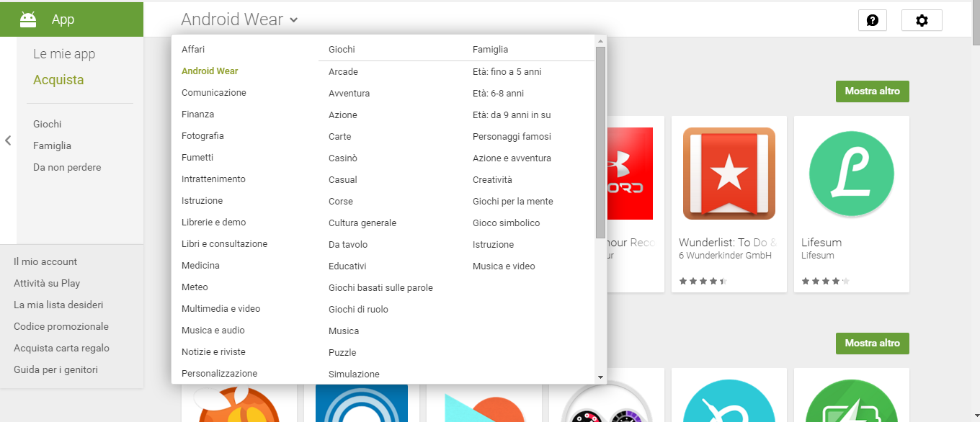Open Istruzione in the Famiglia column
The image size is (980, 422).
[x=493, y=245]
